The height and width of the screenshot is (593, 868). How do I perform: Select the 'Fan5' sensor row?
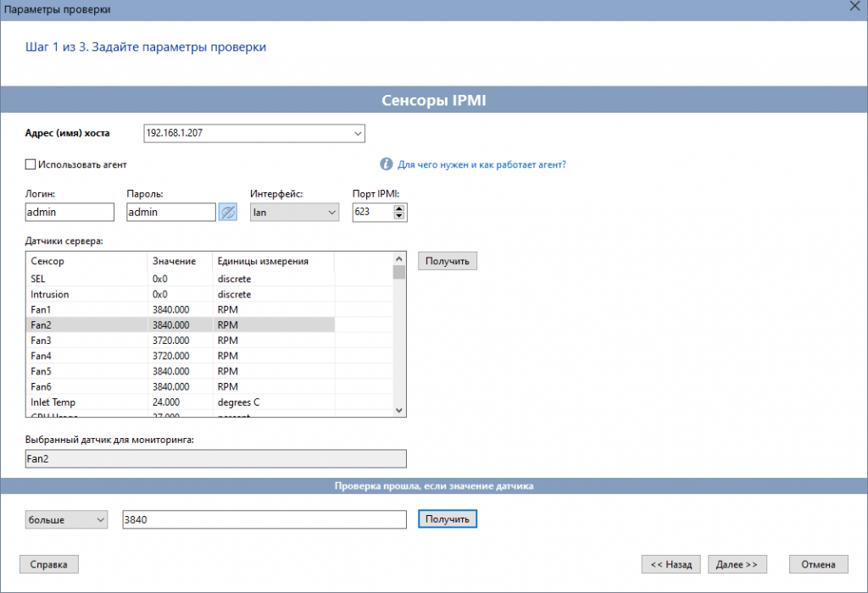(181, 371)
